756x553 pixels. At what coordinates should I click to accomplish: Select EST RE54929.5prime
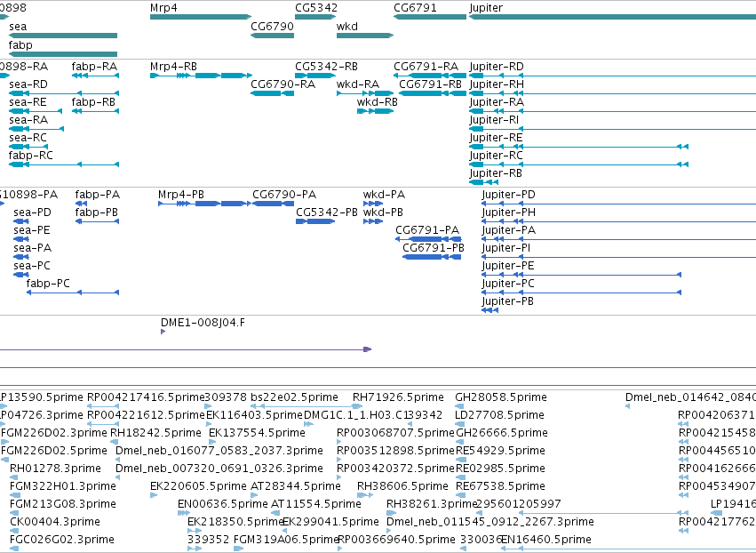tap(500, 451)
